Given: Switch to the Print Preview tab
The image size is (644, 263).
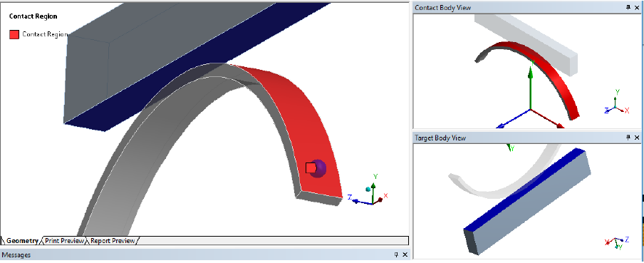Looking at the screenshot, I should coord(65,241).
